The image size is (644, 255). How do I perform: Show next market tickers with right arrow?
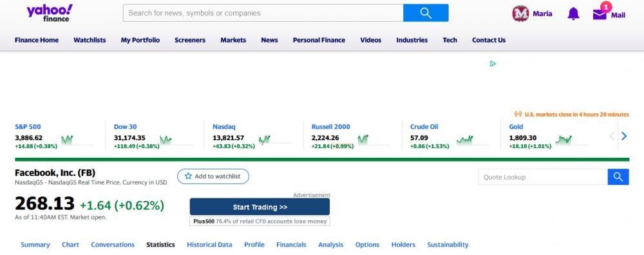pos(624,136)
